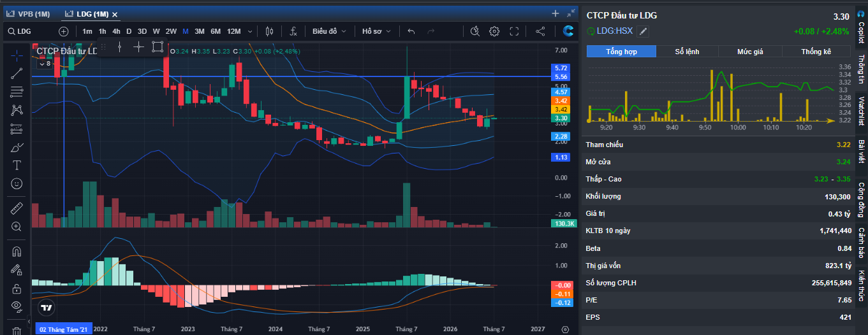Switch to the VPB (1M) tab
The image size is (868, 335).
pos(29,13)
